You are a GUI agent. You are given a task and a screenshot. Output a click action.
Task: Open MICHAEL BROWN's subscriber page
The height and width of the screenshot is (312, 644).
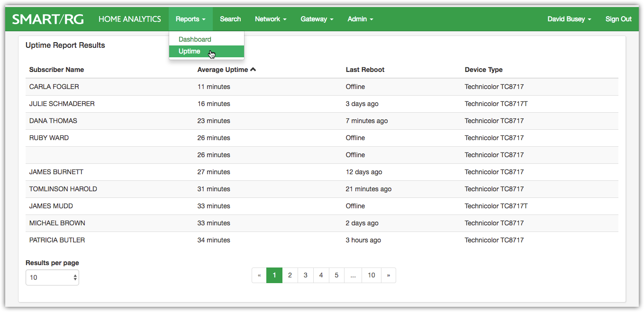click(57, 223)
